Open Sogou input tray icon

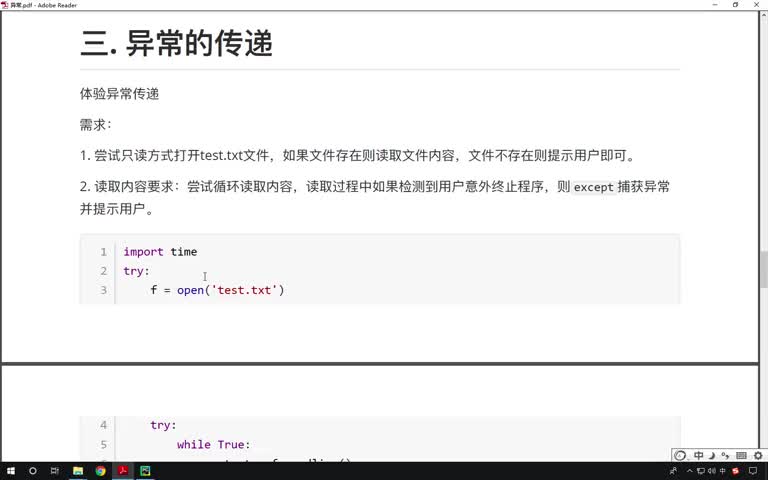(x=735, y=471)
